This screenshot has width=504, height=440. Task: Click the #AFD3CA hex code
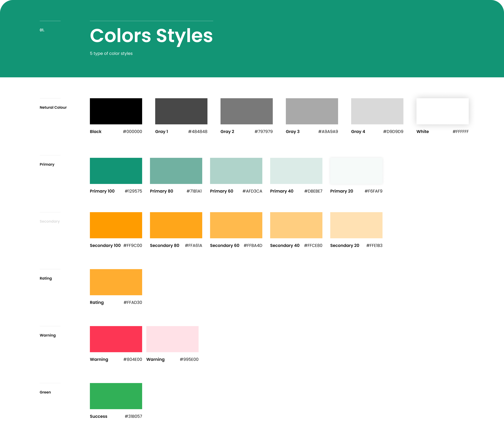coord(252,191)
